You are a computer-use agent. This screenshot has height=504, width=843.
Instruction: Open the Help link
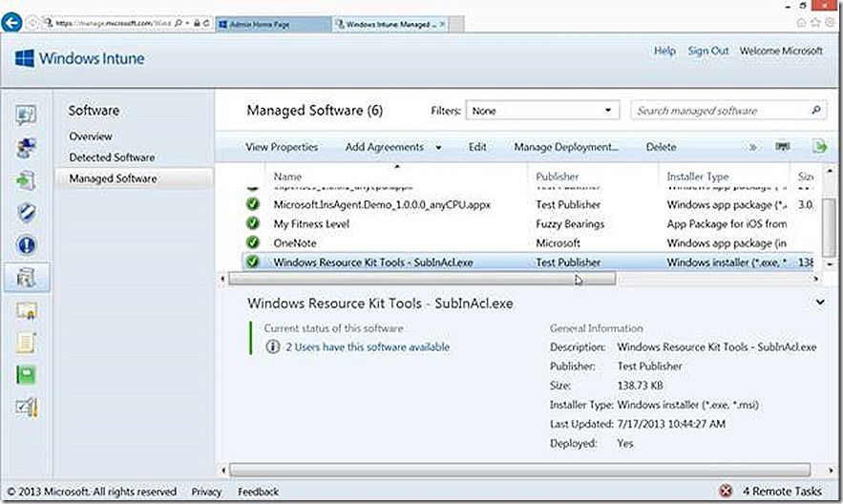[x=664, y=51]
